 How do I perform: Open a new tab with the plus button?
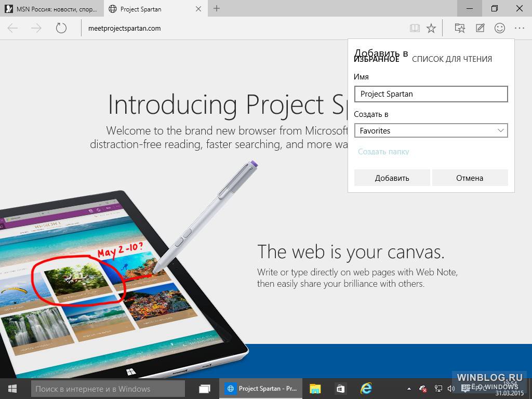pos(217,9)
